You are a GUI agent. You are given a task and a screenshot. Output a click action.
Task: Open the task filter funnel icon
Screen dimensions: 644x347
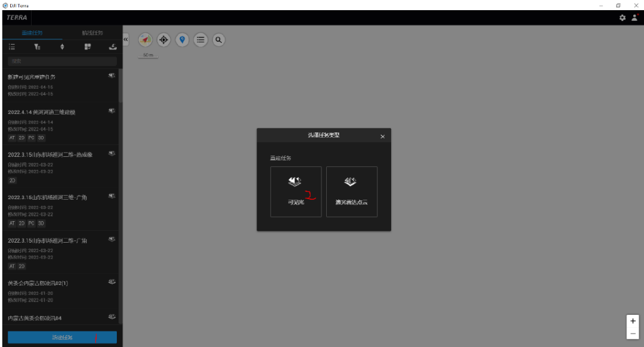click(37, 47)
